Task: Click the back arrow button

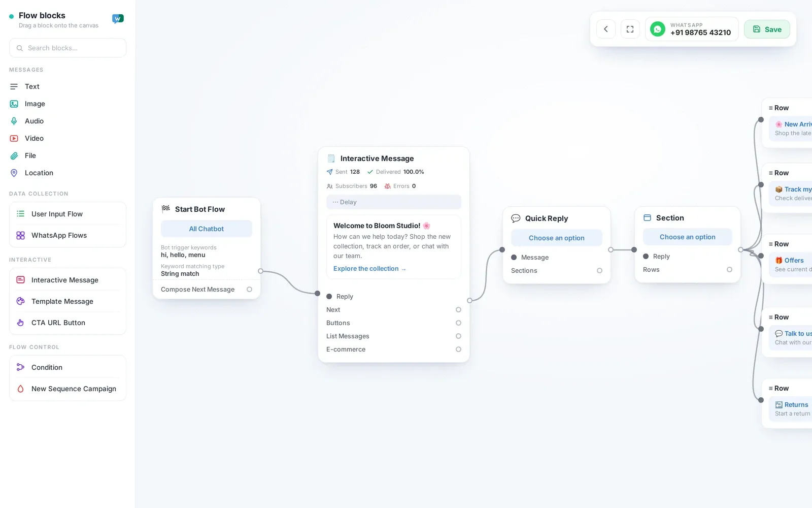Action: point(606,29)
